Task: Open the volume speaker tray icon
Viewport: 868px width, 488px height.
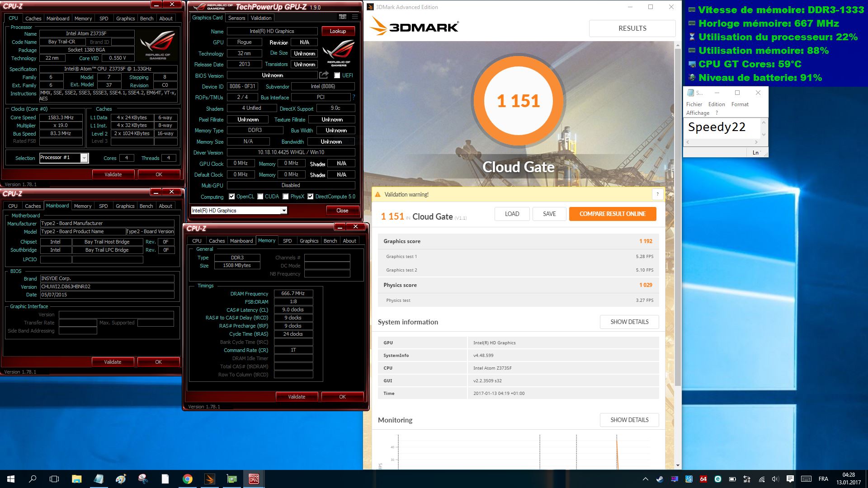Action: 775,479
